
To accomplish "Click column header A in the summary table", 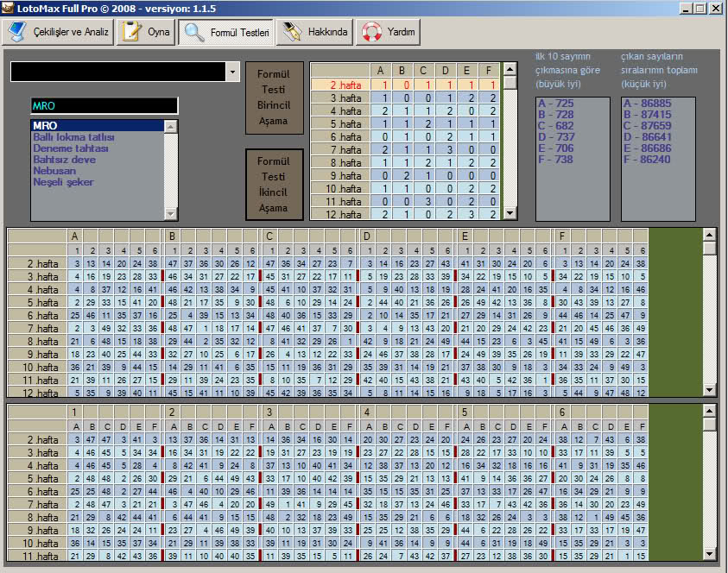I will click(380, 71).
